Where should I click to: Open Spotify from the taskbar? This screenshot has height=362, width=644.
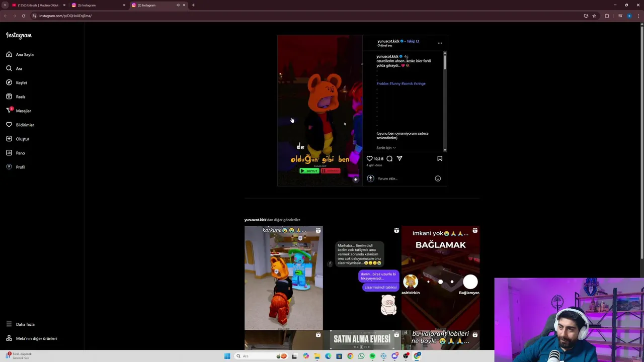[372, 356]
